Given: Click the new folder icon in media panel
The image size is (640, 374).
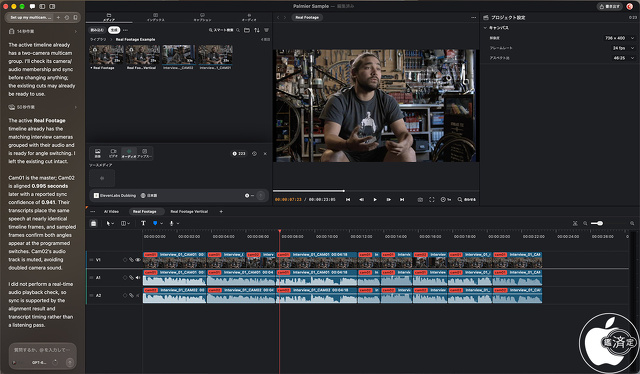Looking at the screenshot, I should tap(247, 30).
